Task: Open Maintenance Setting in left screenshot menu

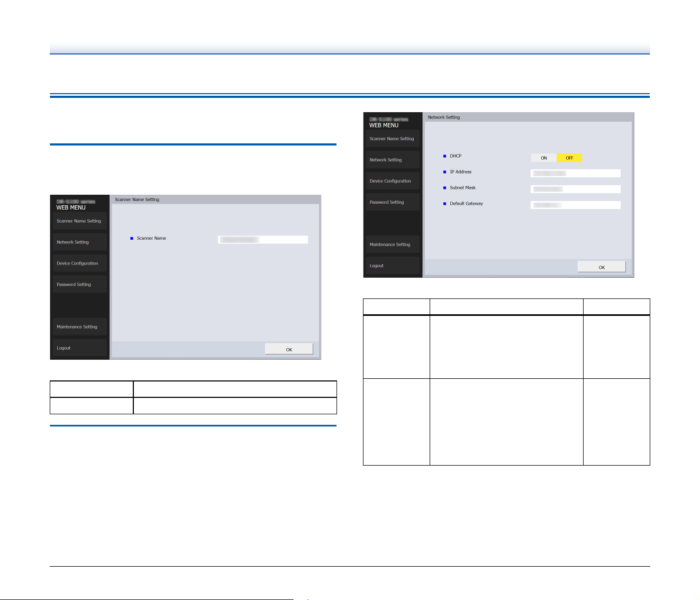Action: [79, 327]
